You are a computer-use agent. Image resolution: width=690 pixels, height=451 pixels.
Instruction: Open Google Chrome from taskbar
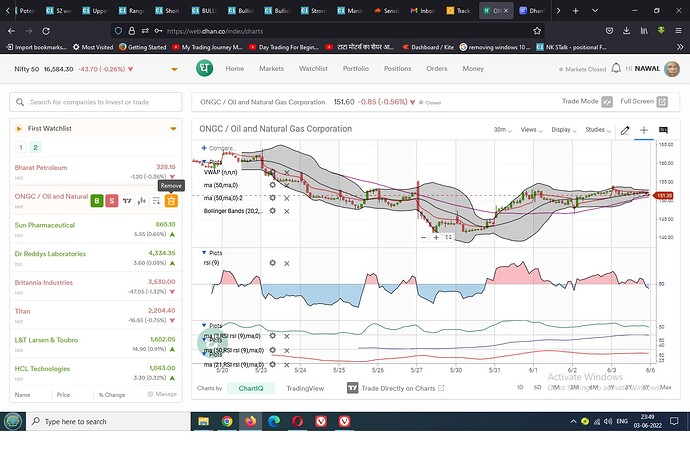point(227,421)
